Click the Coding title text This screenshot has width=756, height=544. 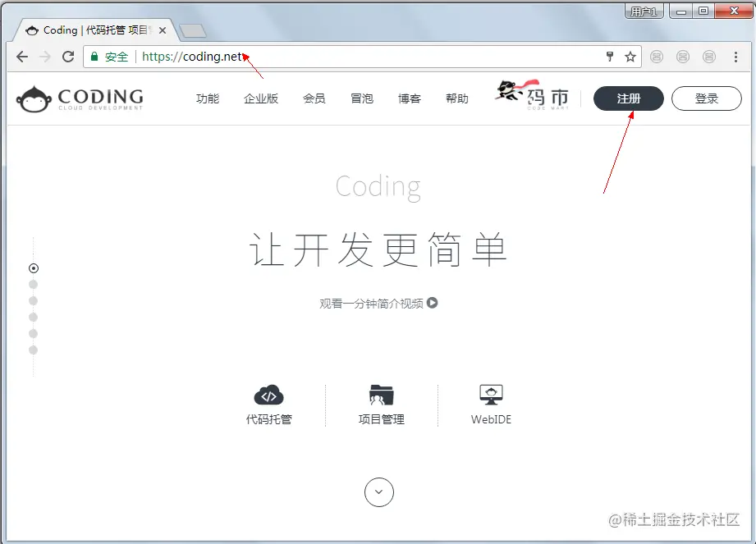(x=378, y=187)
